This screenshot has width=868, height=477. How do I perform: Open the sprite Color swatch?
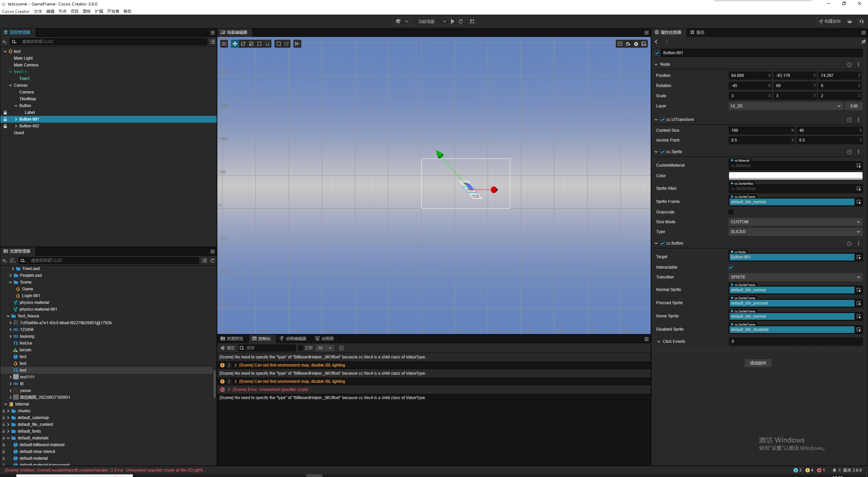(795, 175)
